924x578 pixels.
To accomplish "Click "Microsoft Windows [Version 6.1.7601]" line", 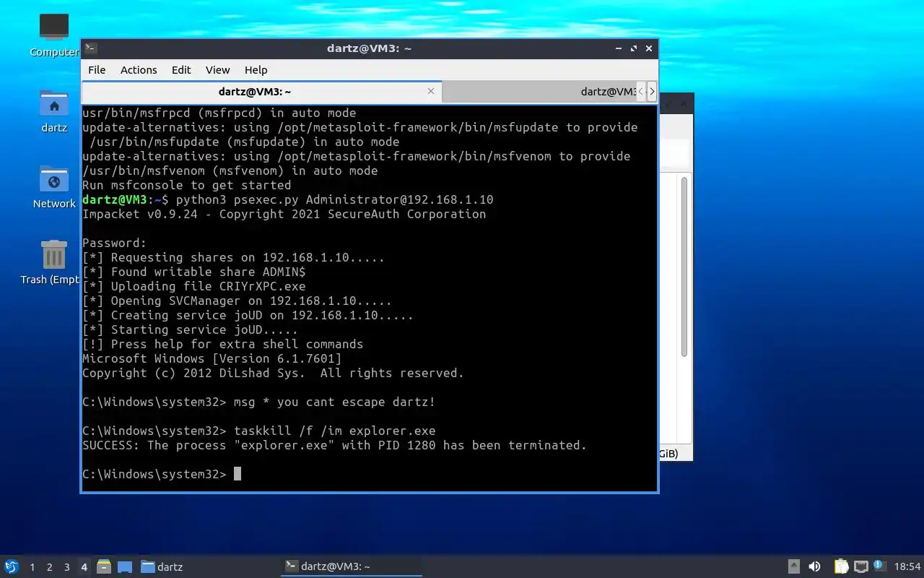I will click(x=212, y=358).
